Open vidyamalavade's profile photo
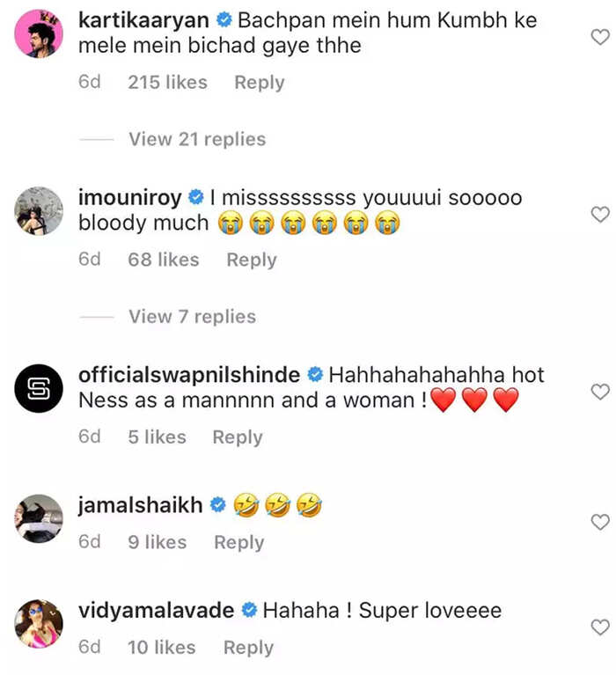616x675 pixels. click(x=39, y=623)
